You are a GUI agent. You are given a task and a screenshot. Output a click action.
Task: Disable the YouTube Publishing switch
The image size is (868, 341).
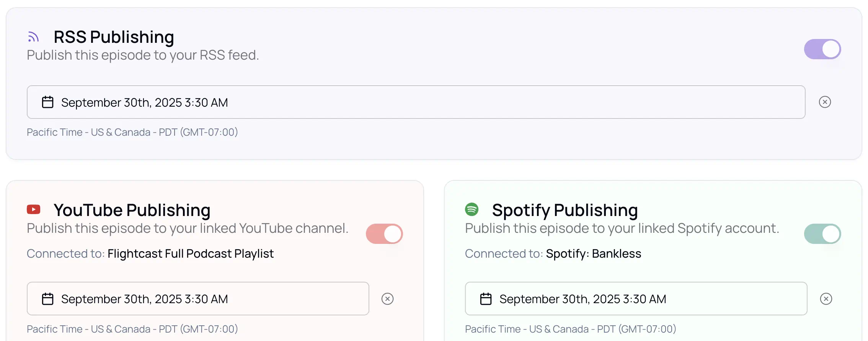tap(384, 234)
